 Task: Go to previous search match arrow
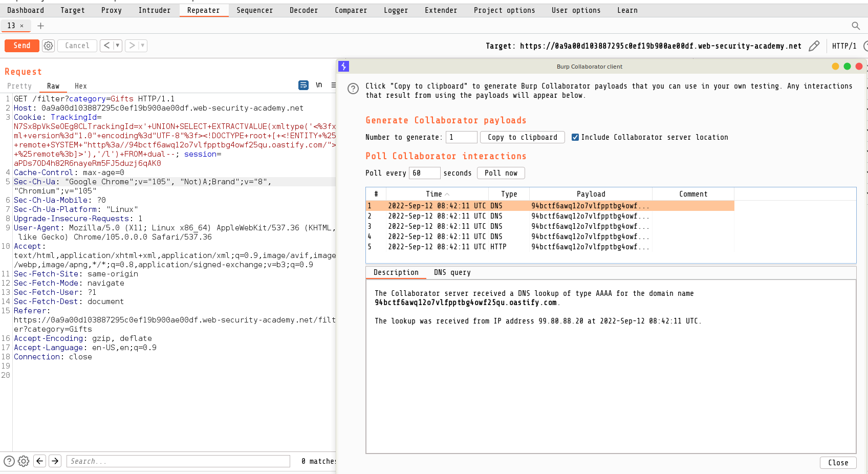coord(40,461)
